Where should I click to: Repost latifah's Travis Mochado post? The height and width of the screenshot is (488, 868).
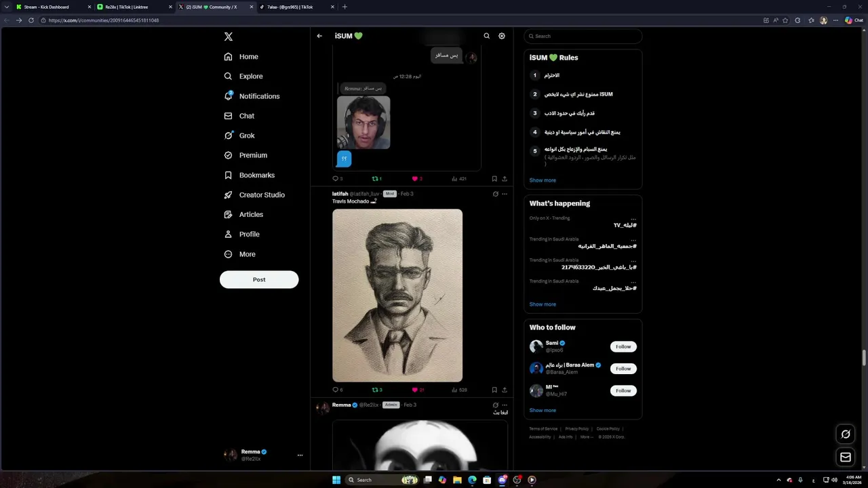(377, 390)
